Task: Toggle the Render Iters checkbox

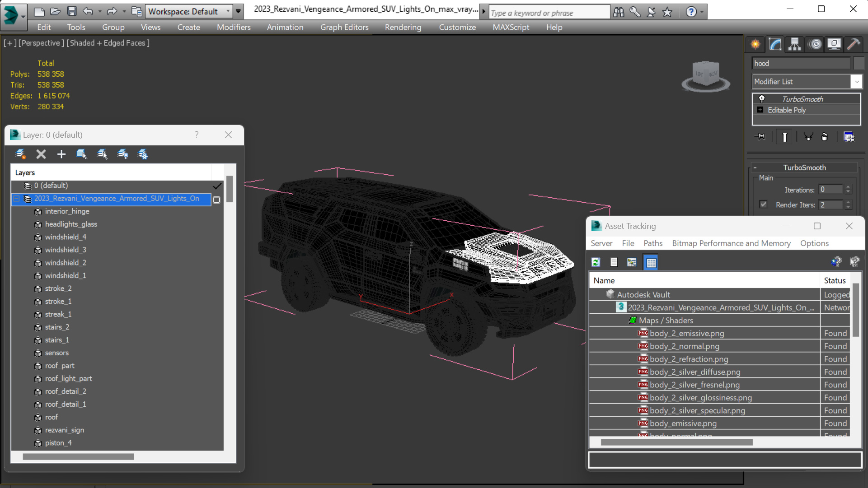Action: pyautogui.click(x=763, y=204)
